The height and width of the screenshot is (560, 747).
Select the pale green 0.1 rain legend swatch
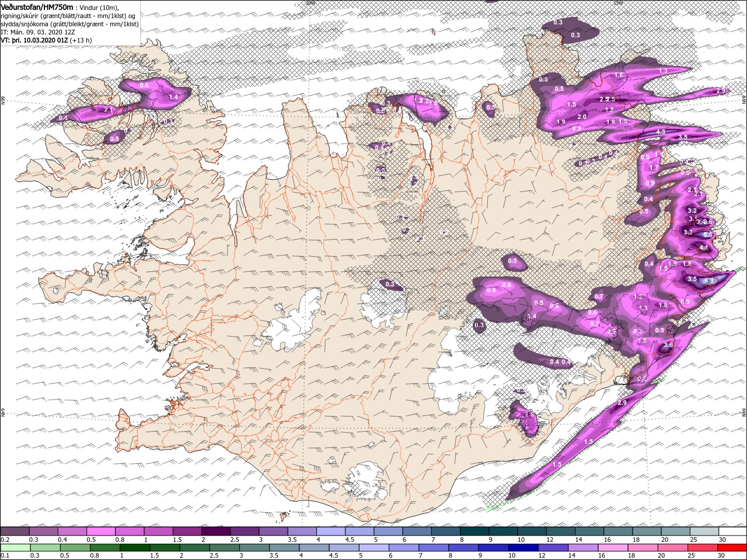pos(15,548)
